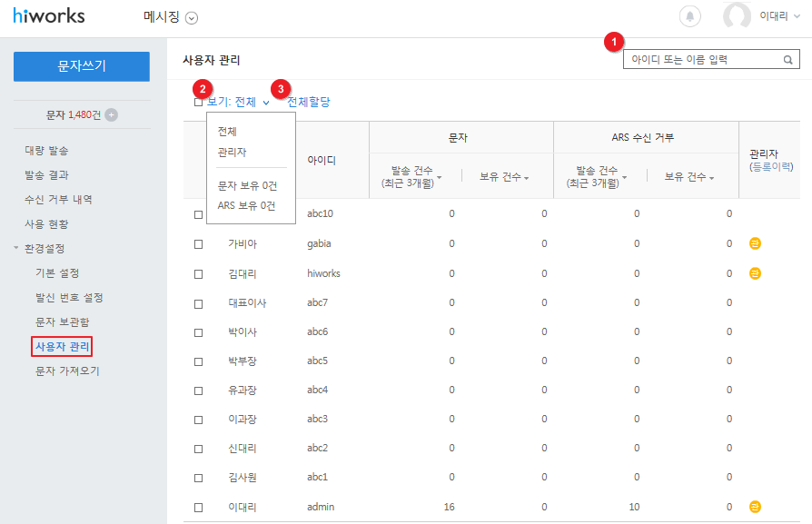This screenshot has width=812, height=524.
Task: Open the 등록이력 link
Action: [x=771, y=167]
